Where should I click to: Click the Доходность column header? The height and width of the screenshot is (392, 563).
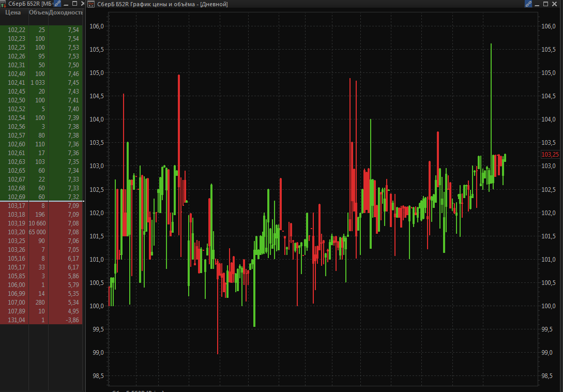click(x=65, y=12)
